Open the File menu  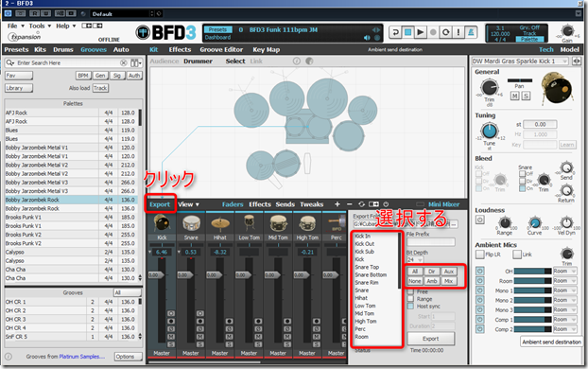click(15, 26)
